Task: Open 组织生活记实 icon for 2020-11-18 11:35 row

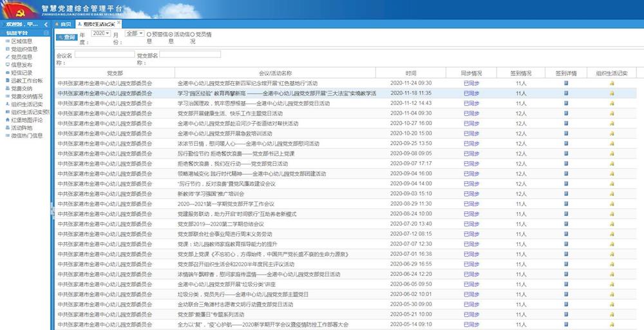Action: pyautogui.click(x=612, y=93)
